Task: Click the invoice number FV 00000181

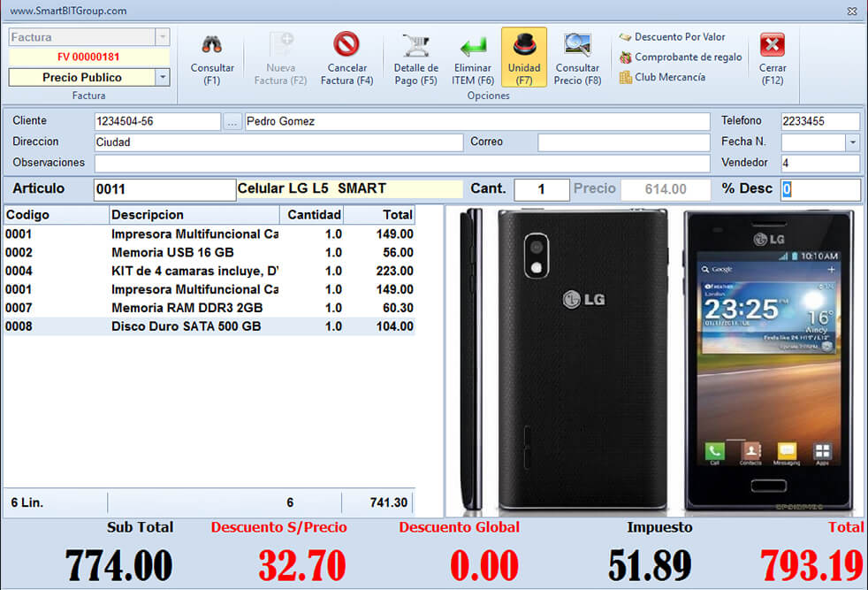Action: pyautogui.click(x=88, y=57)
